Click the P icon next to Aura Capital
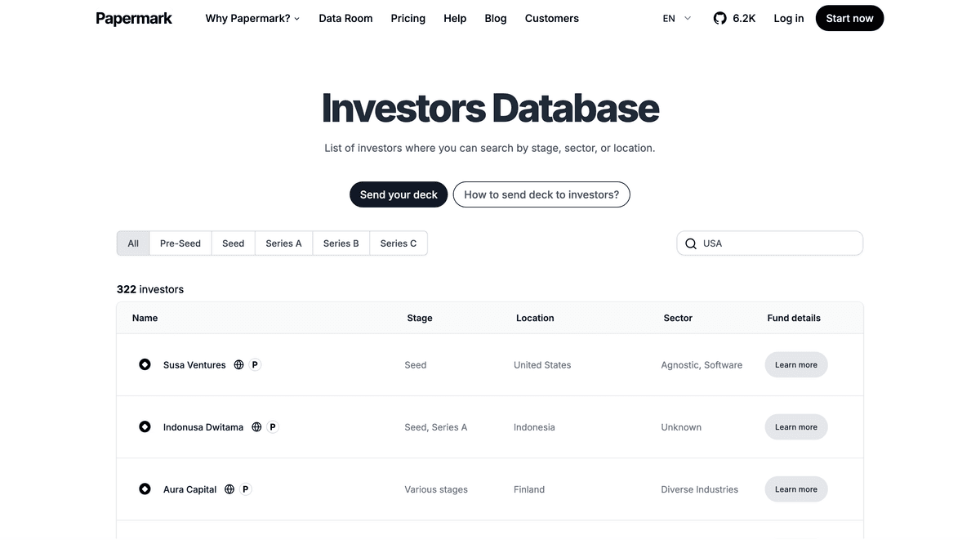 point(244,489)
